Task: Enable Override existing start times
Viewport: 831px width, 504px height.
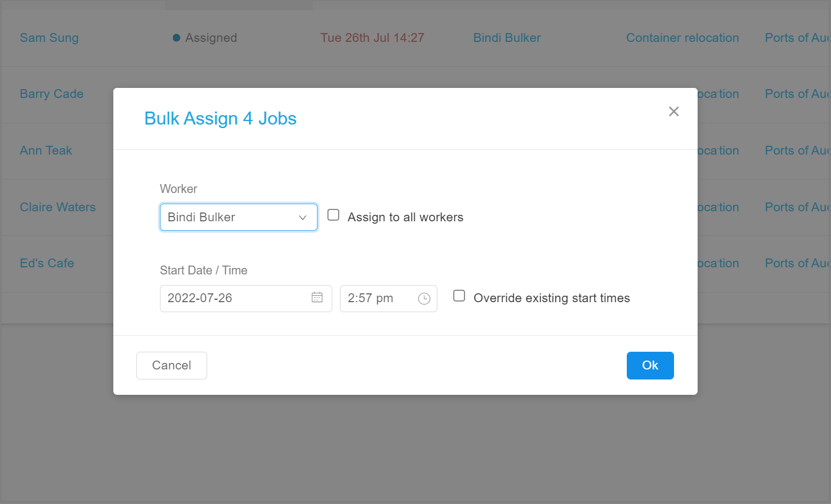Action: (459, 296)
